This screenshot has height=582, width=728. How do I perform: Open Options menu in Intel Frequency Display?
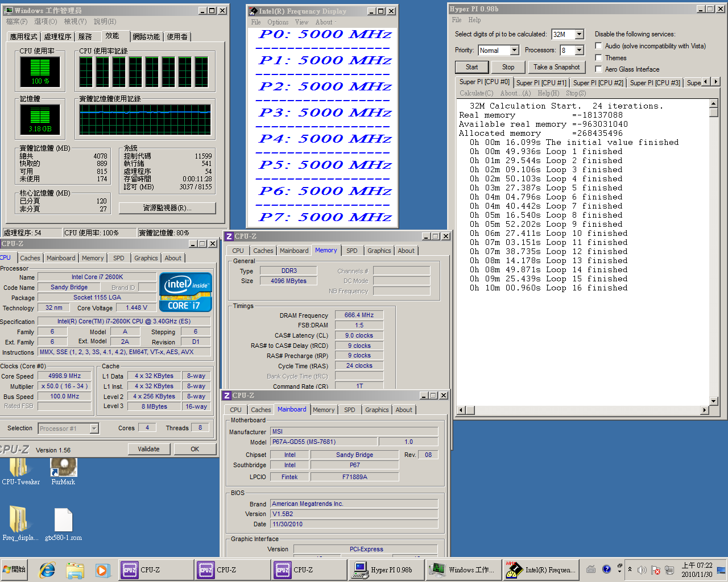(x=278, y=22)
